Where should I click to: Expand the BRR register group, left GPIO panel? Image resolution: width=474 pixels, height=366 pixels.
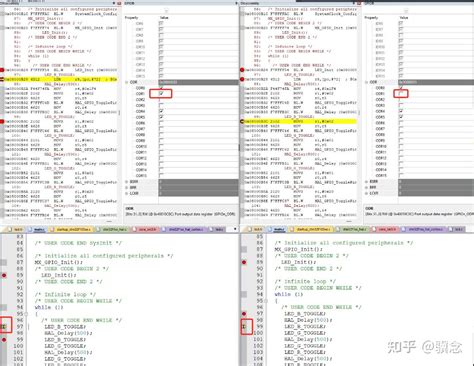127,187
